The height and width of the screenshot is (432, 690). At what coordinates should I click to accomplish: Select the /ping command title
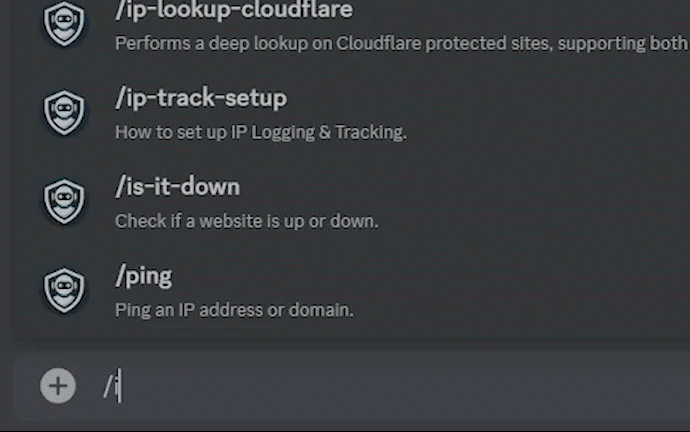click(143, 277)
